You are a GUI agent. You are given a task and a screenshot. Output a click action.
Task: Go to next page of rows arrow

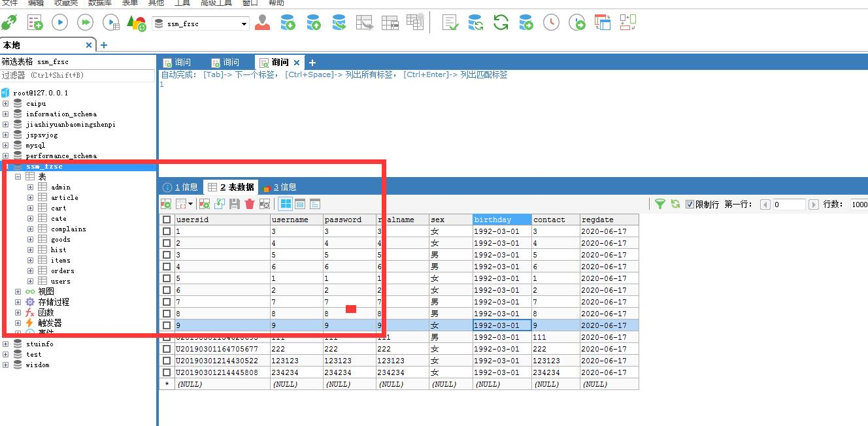[x=813, y=205]
